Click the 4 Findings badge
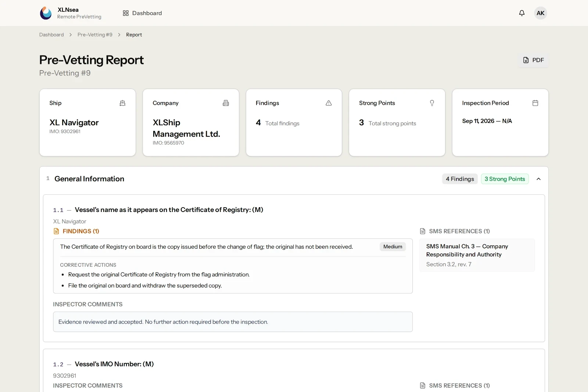 (x=460, y=179)
